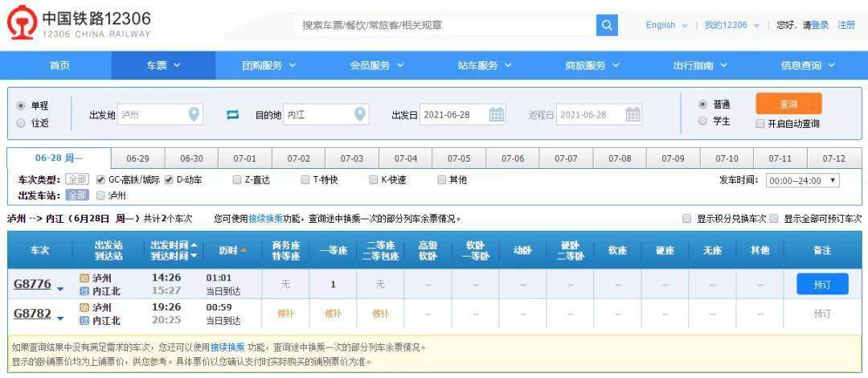Click the origin station icon for G8776
The height and width of the screenshot is (378, 868).
[84, 277]
